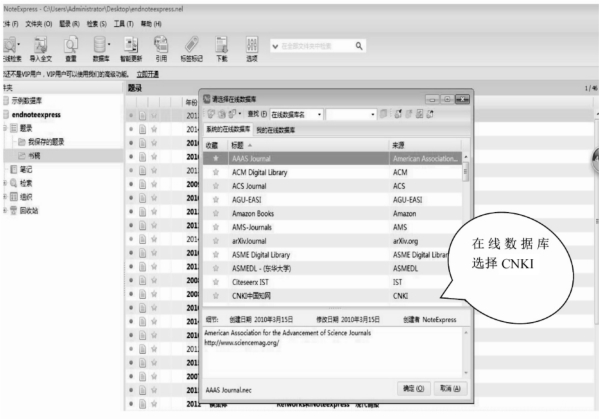Click the description box scrollbar in the dialog
This screenshot has height=419, width=599.
tap(466, 353)
